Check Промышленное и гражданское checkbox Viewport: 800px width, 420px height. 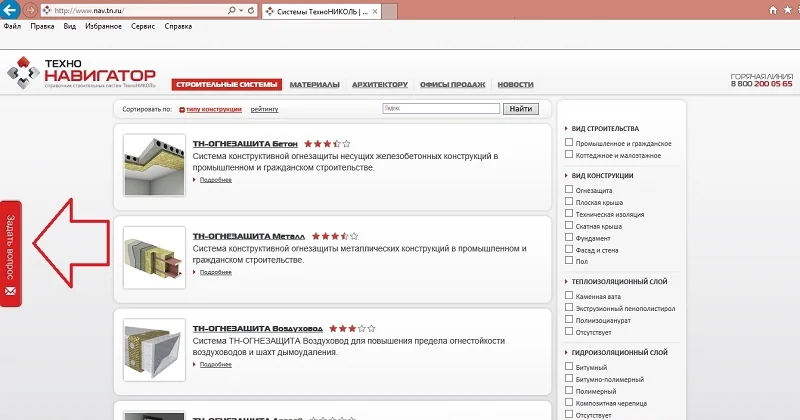click(x=569, y=142)
